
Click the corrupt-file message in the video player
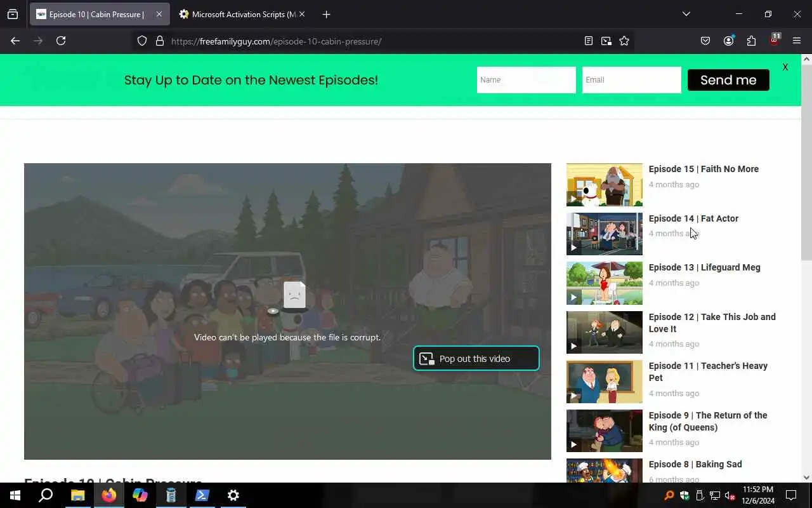[287, 337]
